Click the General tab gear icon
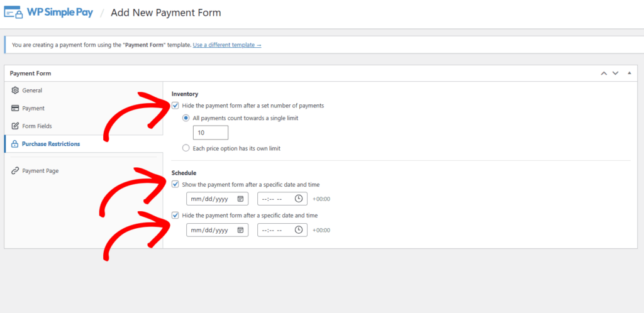 (16, 91)
